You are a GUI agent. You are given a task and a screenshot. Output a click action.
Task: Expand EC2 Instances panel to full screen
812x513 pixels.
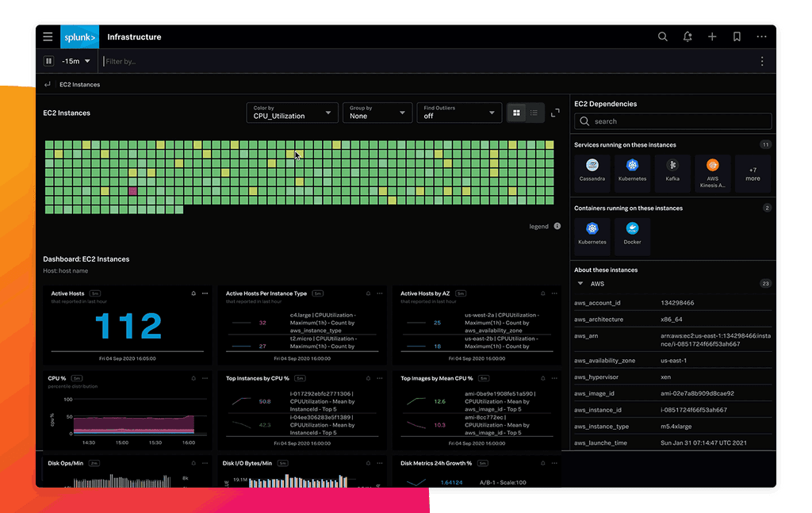point(556,113)
